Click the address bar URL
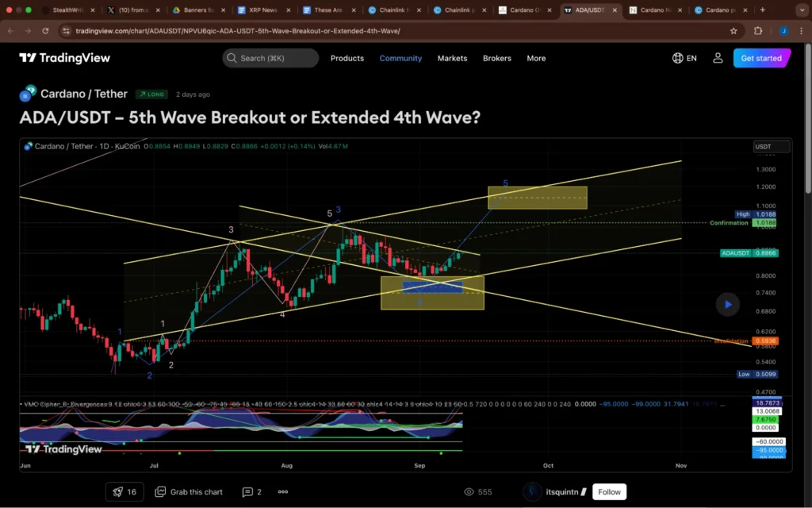Viewport: 812px width, 508px height. [x=238, y=31]
